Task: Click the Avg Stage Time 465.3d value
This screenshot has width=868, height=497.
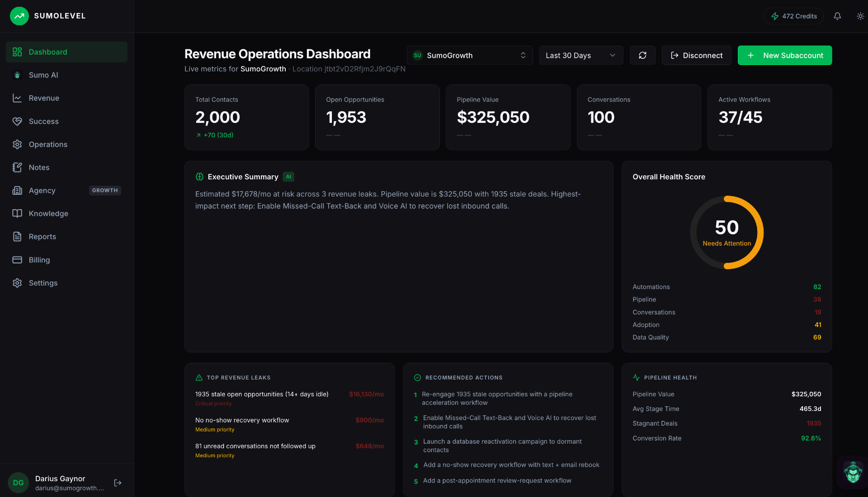Action: [x=810, y=409]
